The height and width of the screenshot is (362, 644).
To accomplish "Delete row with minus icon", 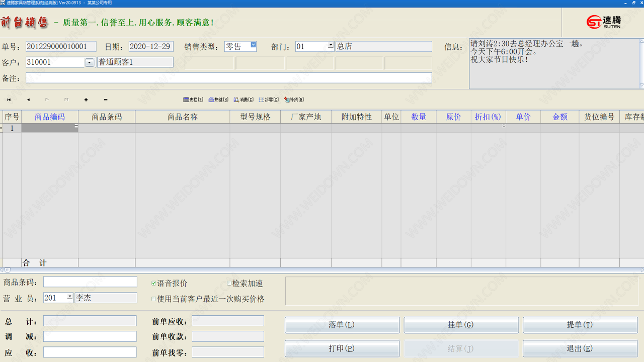I will pyautogui.click(x=105, y=100).
